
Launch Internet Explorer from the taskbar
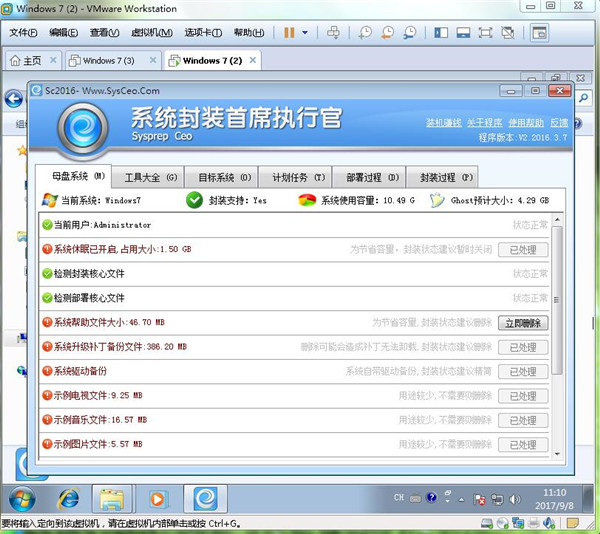pyautogui.click(x=68, y=499)
